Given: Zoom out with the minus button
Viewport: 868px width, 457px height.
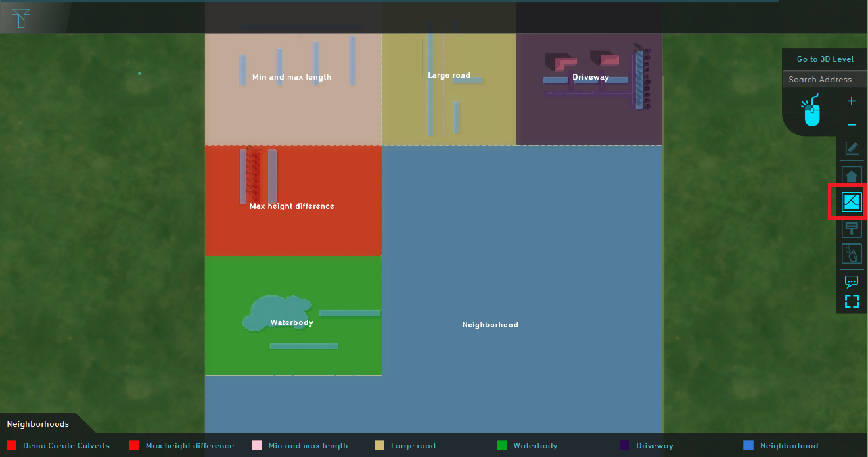Looking at the screenshot, I should click(851, 125).
